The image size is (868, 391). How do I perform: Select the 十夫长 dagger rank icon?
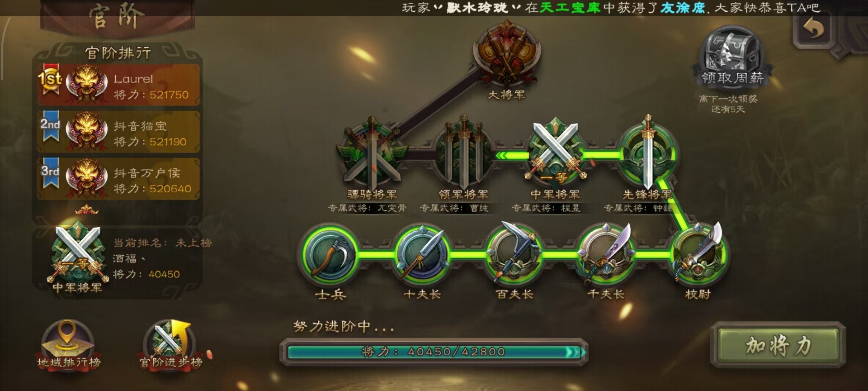(x=422, y=255)
